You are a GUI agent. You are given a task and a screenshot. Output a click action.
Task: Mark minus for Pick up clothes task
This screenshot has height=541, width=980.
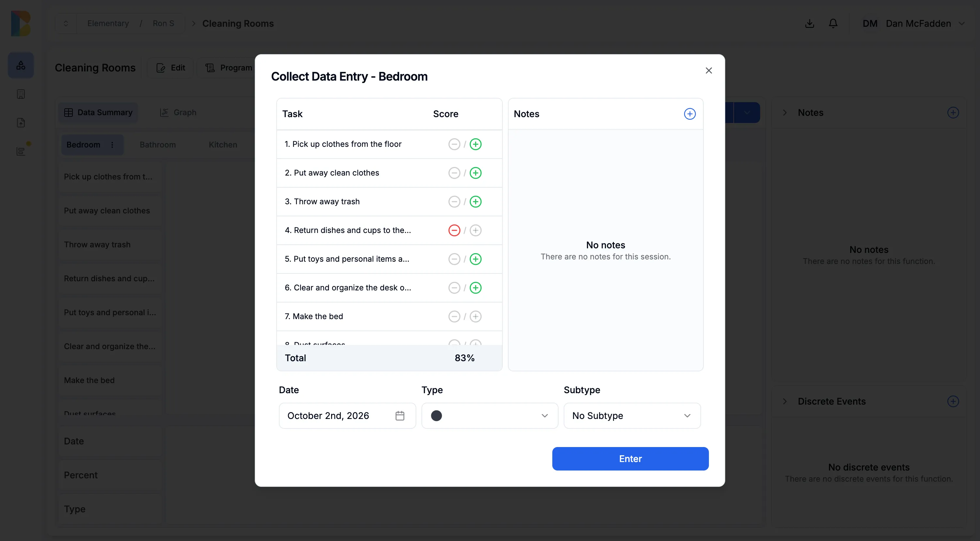[x=454, y=144]
